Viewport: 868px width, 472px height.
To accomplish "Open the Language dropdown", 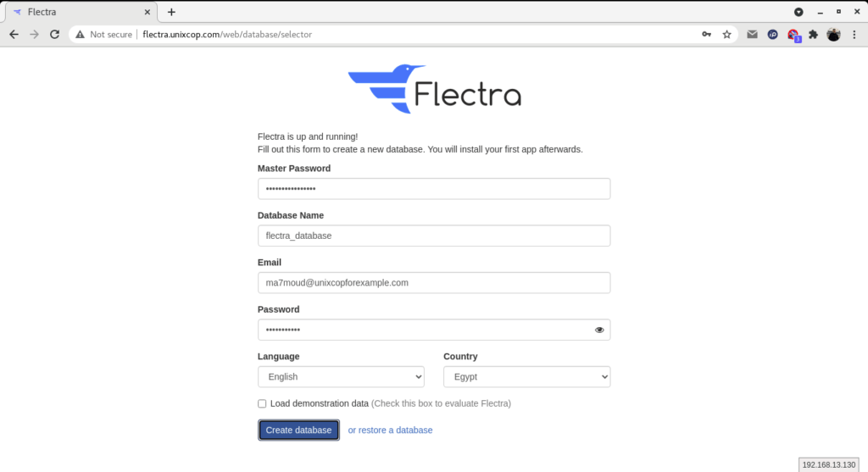I will pos(341,377).
